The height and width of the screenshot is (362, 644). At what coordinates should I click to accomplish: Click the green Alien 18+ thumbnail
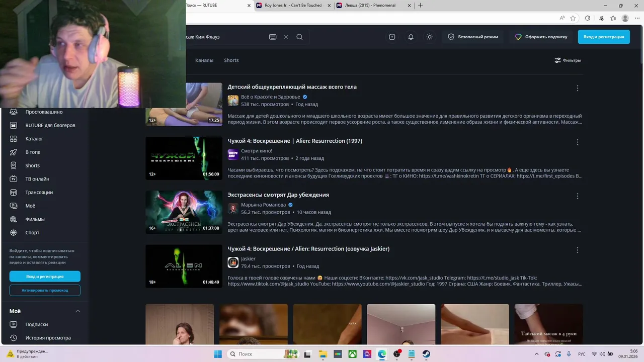click(x=184, y=266)
